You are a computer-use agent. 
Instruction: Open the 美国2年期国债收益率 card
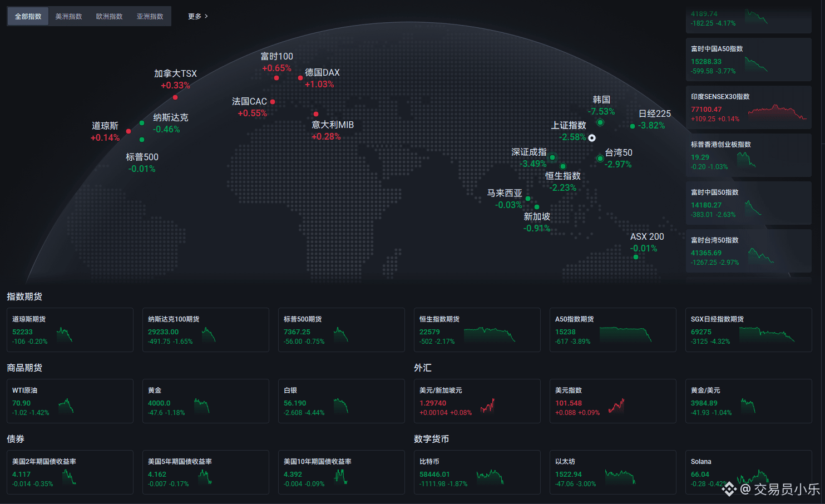click(x=70, y=472)
